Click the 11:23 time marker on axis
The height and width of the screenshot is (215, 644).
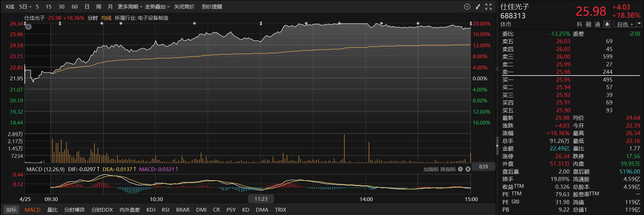tap(261, 199)
